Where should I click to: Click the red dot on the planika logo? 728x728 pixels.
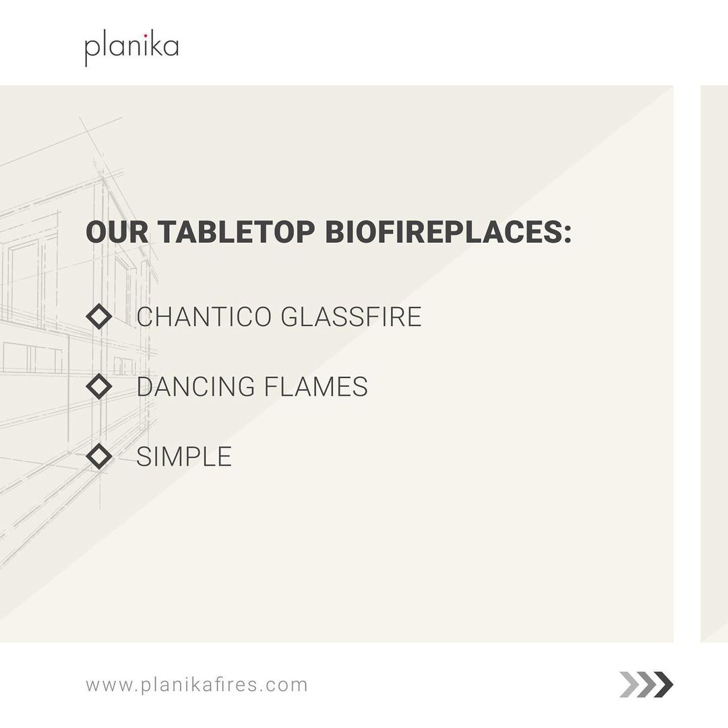coord(145,38)
